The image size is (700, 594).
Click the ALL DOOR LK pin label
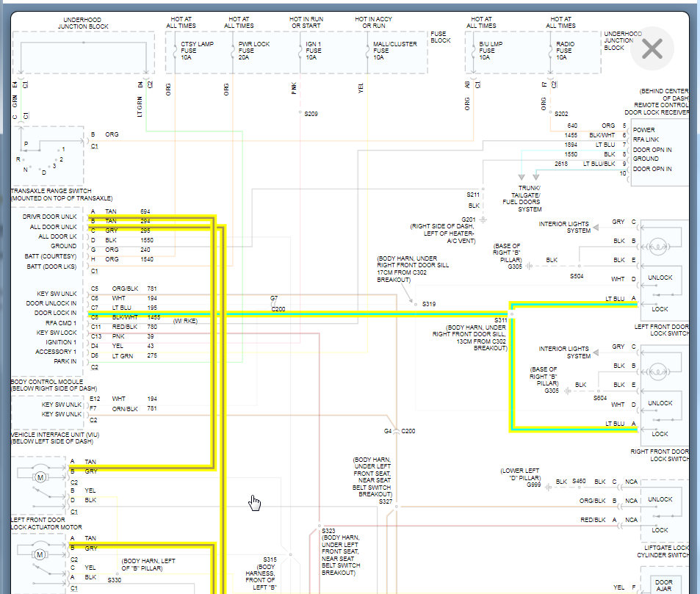click(x=57, y=236)
